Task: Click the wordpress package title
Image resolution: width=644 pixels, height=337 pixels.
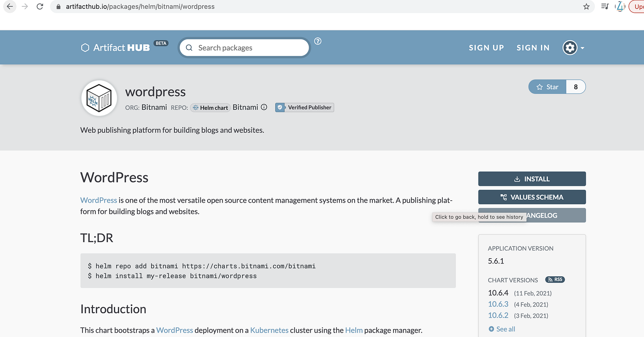Action: click(x=155, y=92)
